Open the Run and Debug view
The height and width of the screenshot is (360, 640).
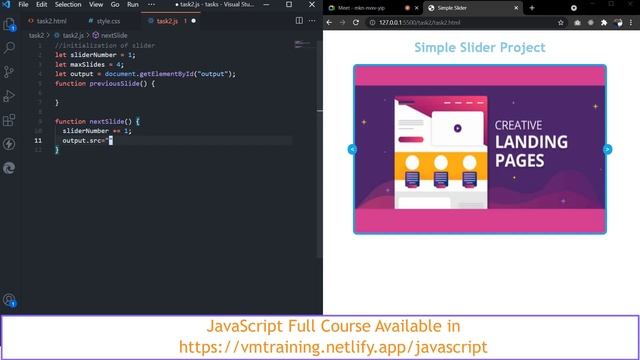(x=9, y=96)
